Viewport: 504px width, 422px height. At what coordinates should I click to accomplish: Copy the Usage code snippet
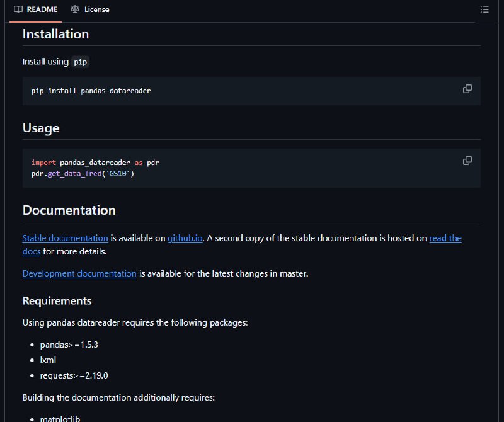[467, 161]
